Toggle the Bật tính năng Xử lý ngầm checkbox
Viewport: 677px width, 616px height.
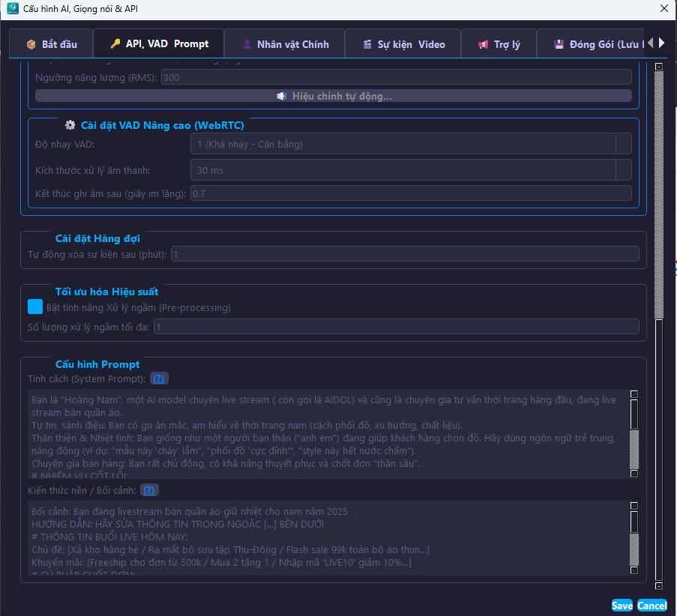coord(35,307)
